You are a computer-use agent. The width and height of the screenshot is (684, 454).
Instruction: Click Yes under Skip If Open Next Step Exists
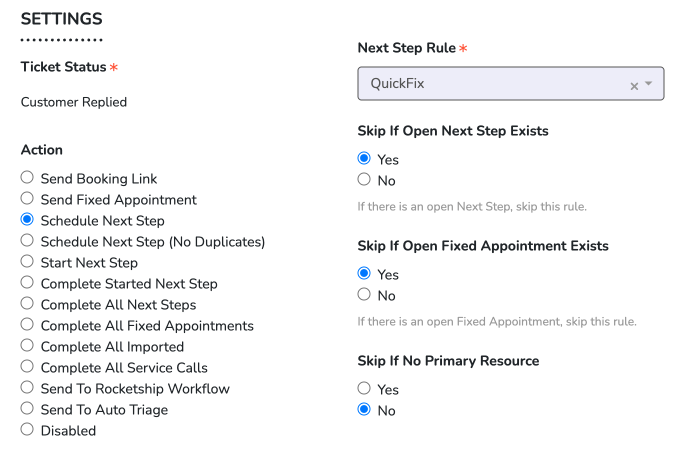[x=364, y=159]
